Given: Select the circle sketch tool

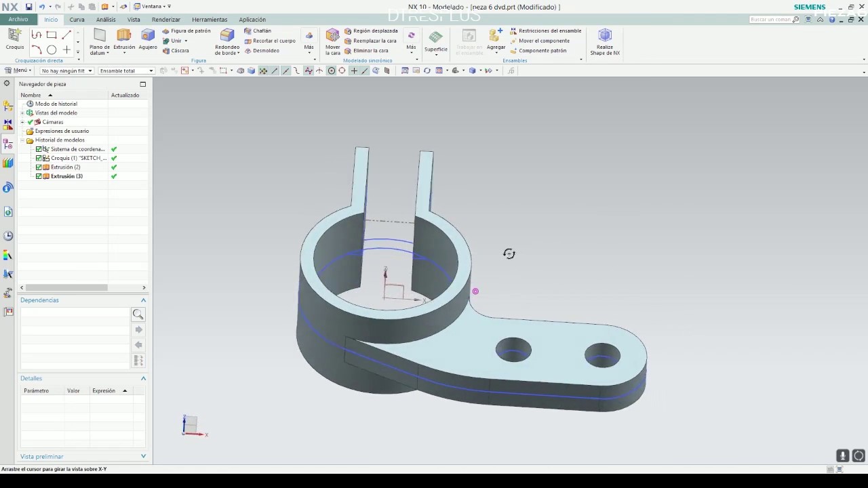Looking at the screenshot, I should 52,49.
